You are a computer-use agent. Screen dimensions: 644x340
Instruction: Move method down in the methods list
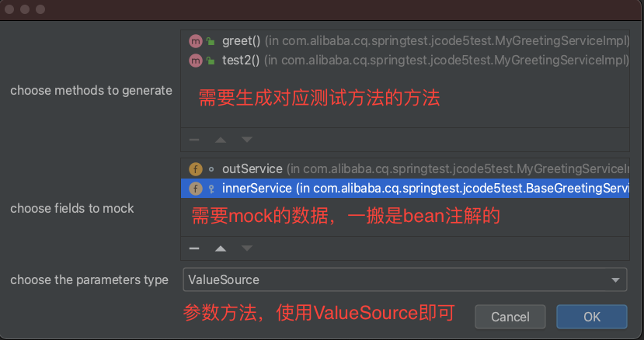click(x=246, y=140)
